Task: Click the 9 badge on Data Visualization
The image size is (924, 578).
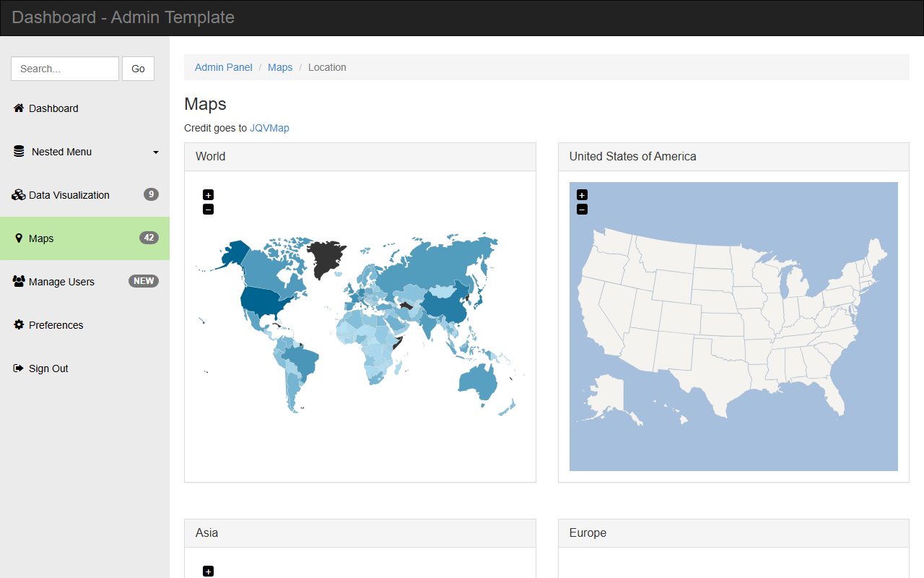Action: click(151, 194)
